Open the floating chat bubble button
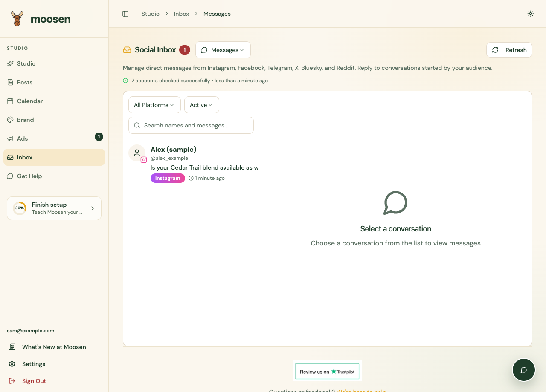The width and height of the screenshot is (546, 392). tap(524, 370)
